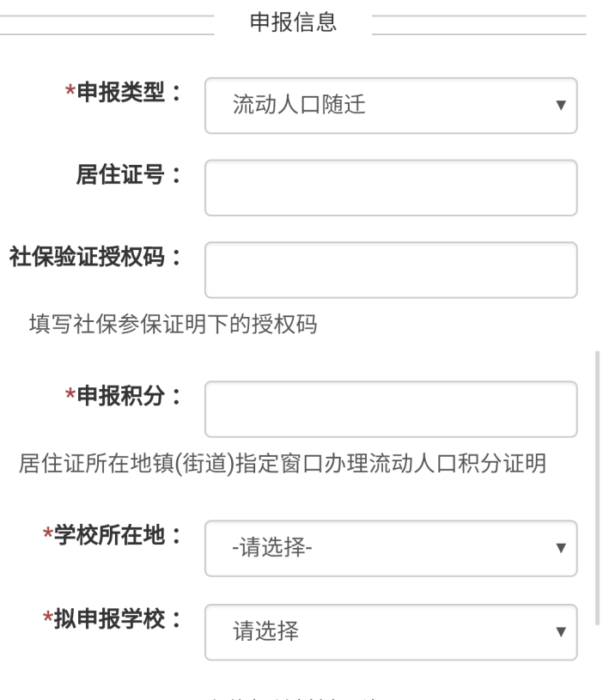Click the arrow icon in 学校所在地 field
The image size is (603, 700).
(561, 548)
